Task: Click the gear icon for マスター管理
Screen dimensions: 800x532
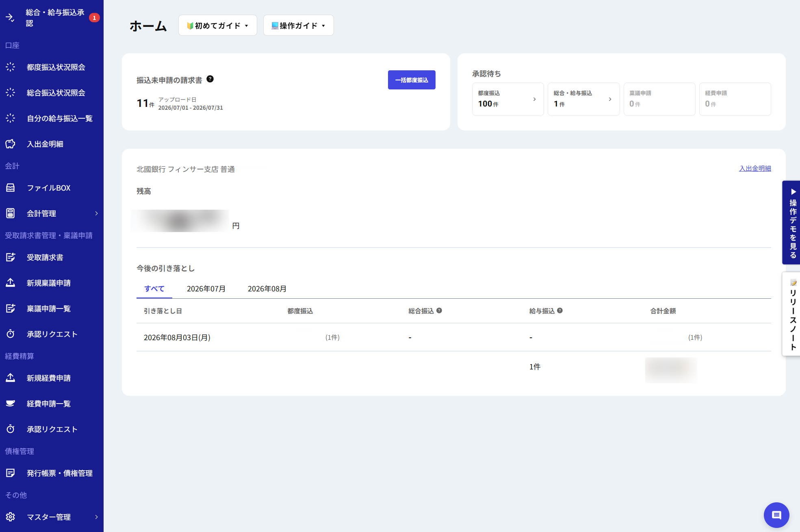Action: [10, 517]
